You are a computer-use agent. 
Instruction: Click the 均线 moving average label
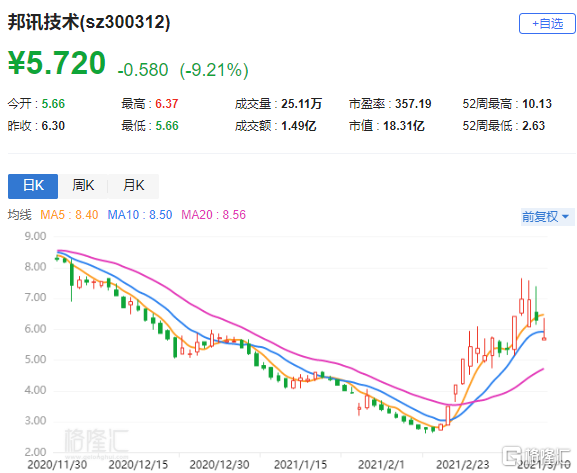pos(20,215)
